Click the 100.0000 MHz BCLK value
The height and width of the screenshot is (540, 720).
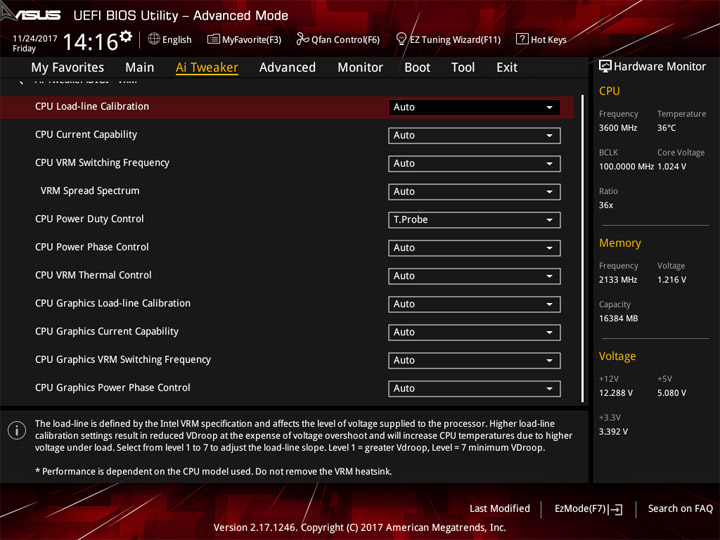(626, 167)
